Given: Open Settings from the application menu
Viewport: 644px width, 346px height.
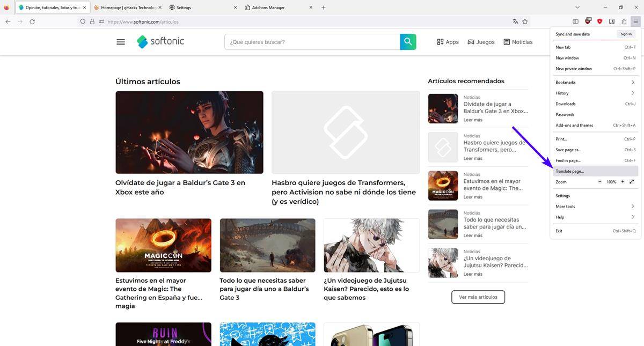Looking at the screenshot, I should tap(595, 196).
